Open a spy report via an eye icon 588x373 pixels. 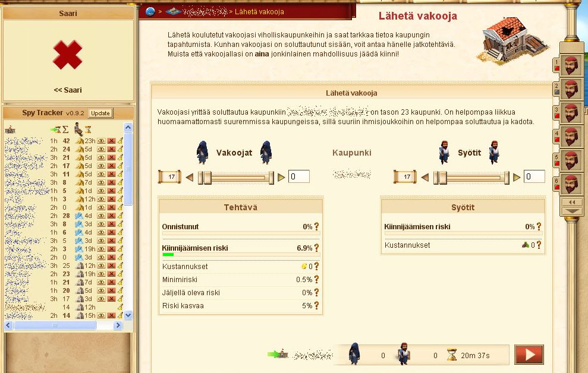[x=101, y=141]
